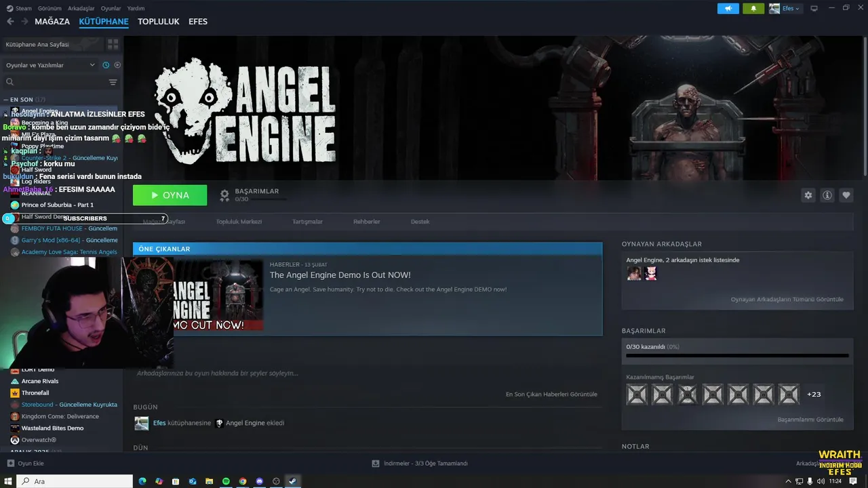Select the KÜTÜPHANE tab

click(x=104, y=22)
